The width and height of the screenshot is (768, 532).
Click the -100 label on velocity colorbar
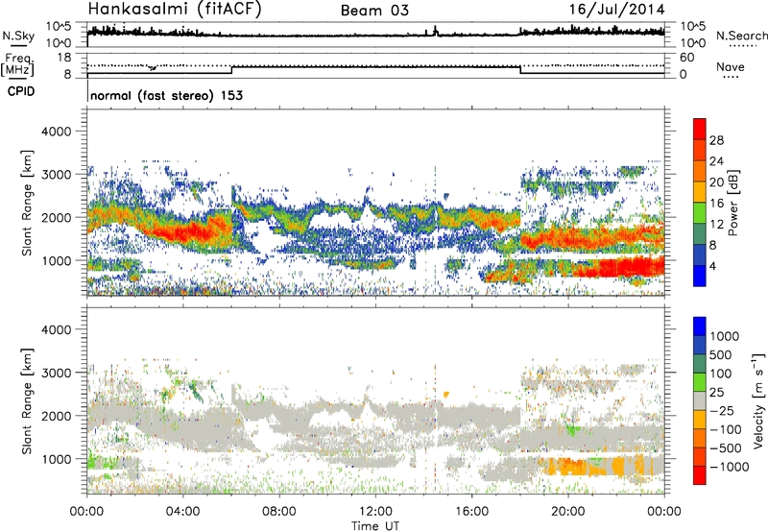(726, 429)
